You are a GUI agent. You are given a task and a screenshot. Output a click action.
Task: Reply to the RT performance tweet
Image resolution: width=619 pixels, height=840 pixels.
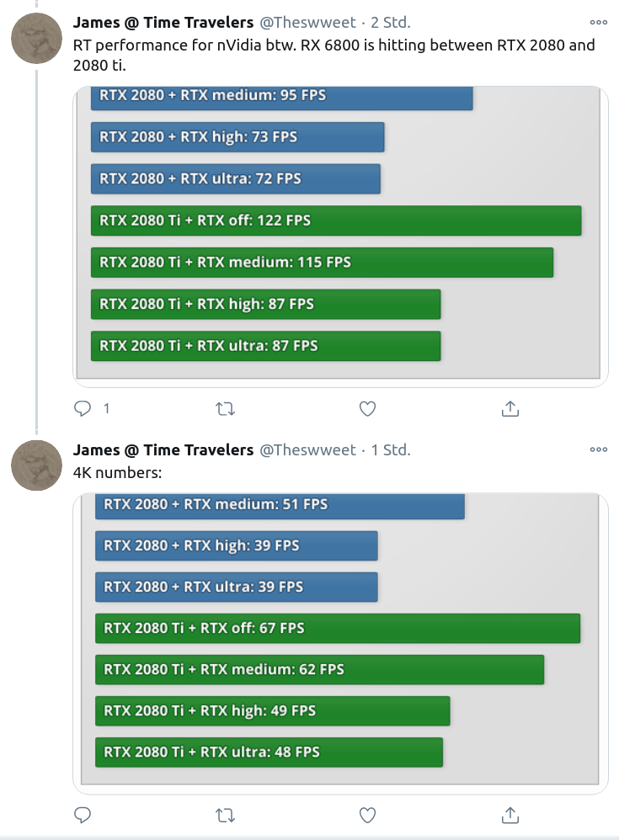click(83, 408)
